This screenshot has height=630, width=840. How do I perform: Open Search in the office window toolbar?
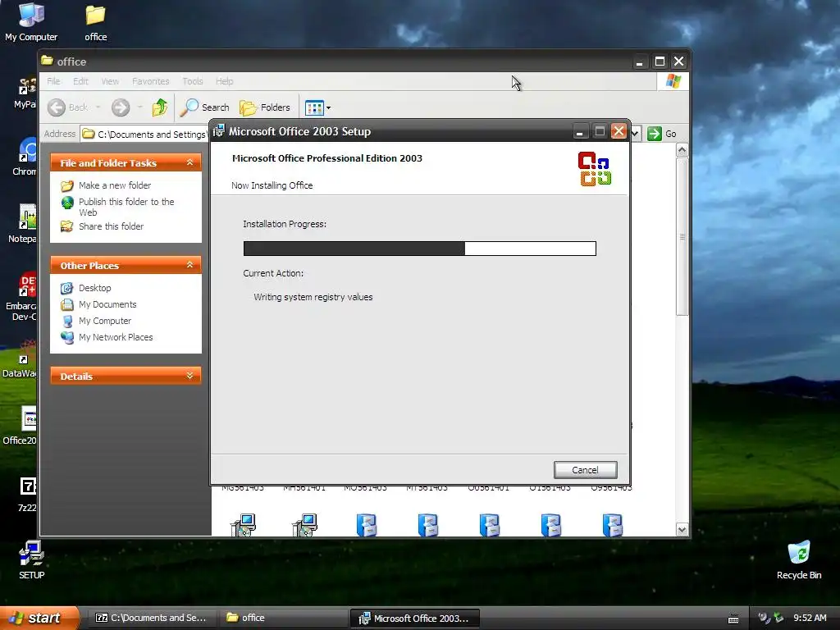click(x=204, y=107)
